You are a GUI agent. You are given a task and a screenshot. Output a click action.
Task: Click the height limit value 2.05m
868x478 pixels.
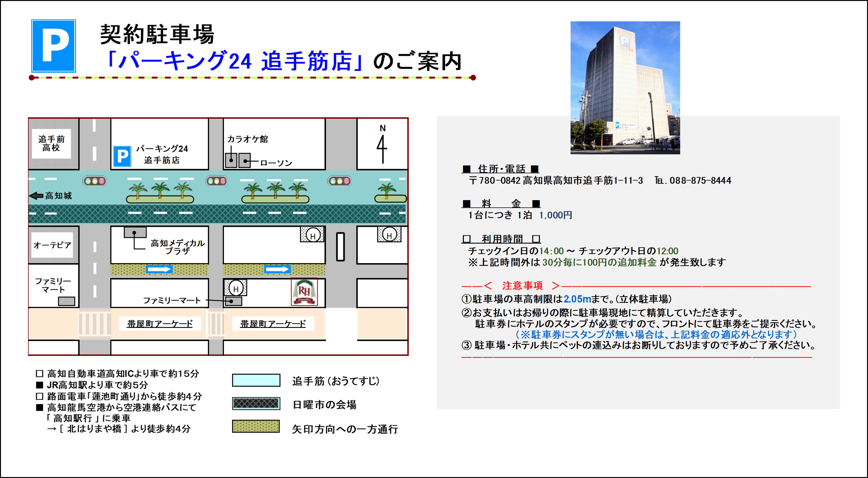point(577,299)
